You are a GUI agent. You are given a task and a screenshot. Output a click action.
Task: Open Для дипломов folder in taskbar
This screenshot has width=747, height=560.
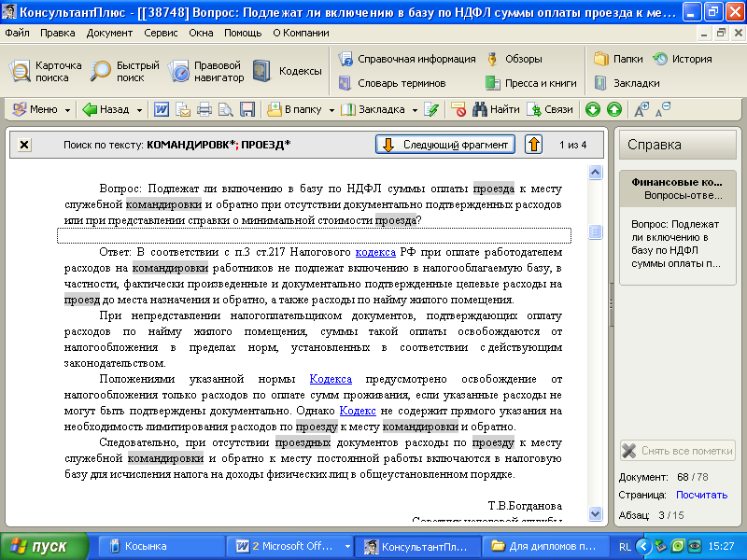pyautogui.click(x=546, y=546)
